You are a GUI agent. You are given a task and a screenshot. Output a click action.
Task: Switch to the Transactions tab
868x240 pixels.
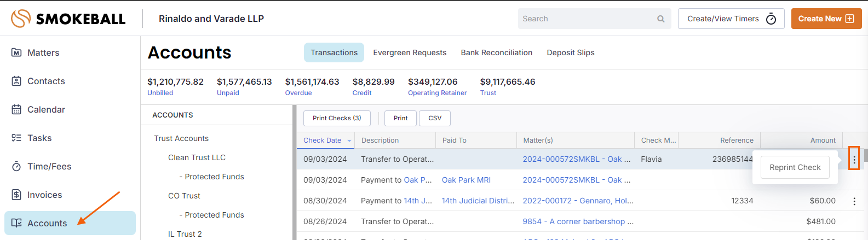pyautogui.click(x=334, y=52)
